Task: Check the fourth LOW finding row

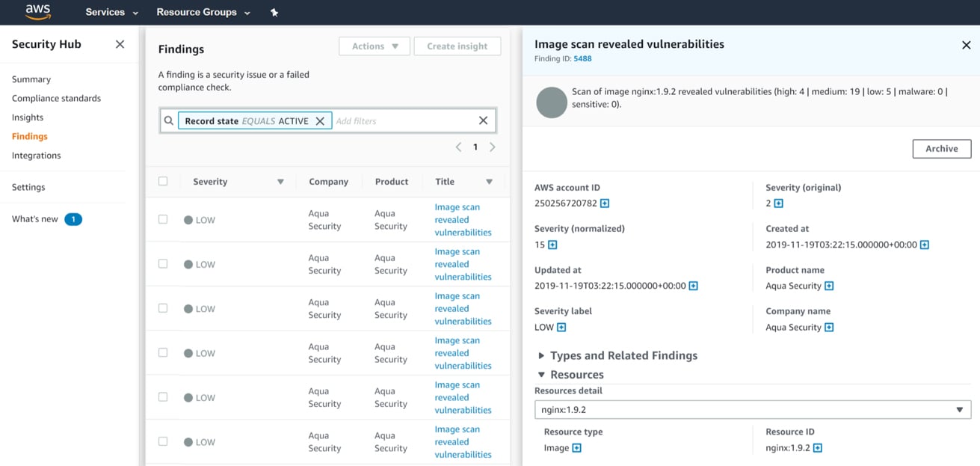Action: [163, 352]
